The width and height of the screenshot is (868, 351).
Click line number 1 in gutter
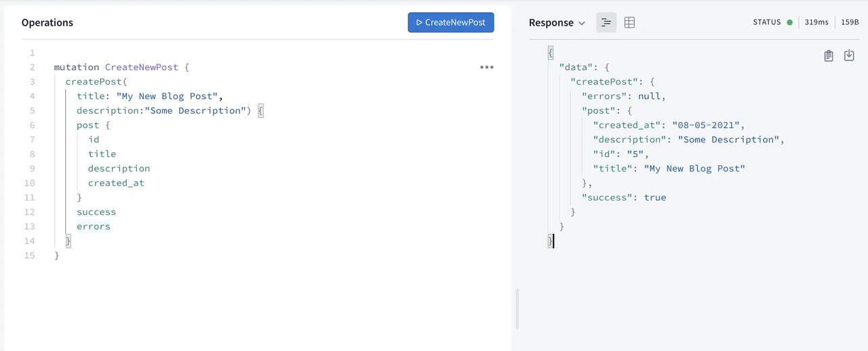[x=31, y=53]
